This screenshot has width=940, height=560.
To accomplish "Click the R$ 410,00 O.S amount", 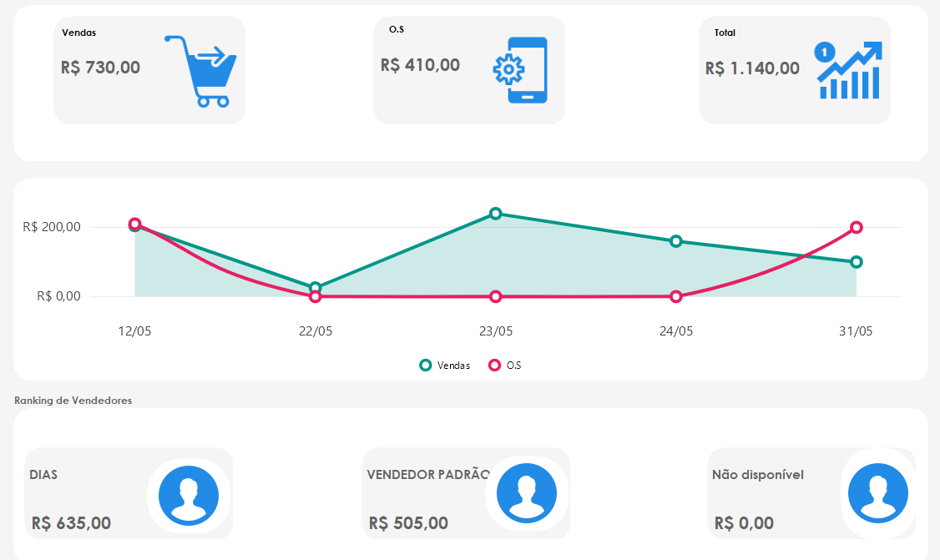I will 420,65.
